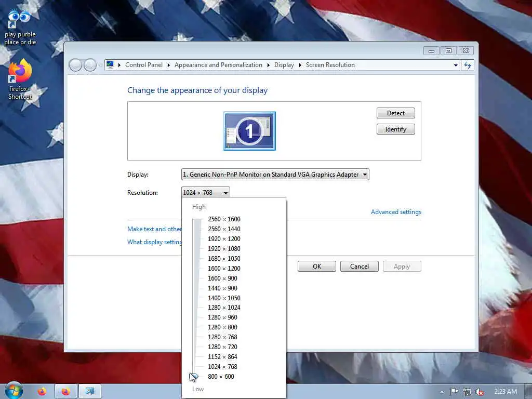
Task: Select 1920 × 1200 resolution
Action: pyautogui.click(x=224, y=239)
